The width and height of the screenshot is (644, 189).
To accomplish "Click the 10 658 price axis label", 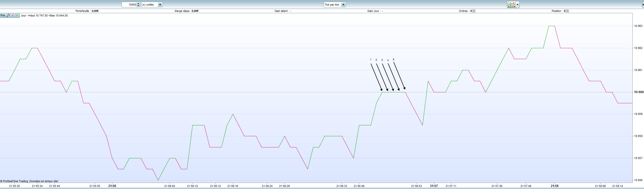I will (638, 136).
